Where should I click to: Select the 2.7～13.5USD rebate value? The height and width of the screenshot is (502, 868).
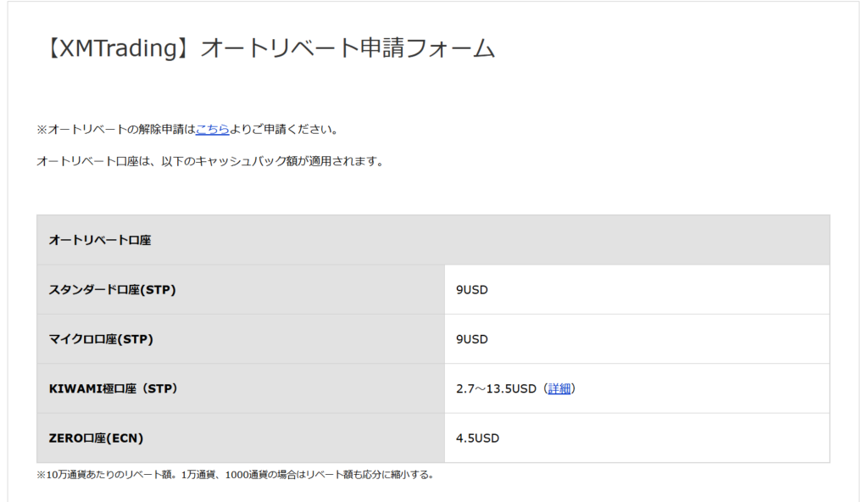[x=496, y=388]
